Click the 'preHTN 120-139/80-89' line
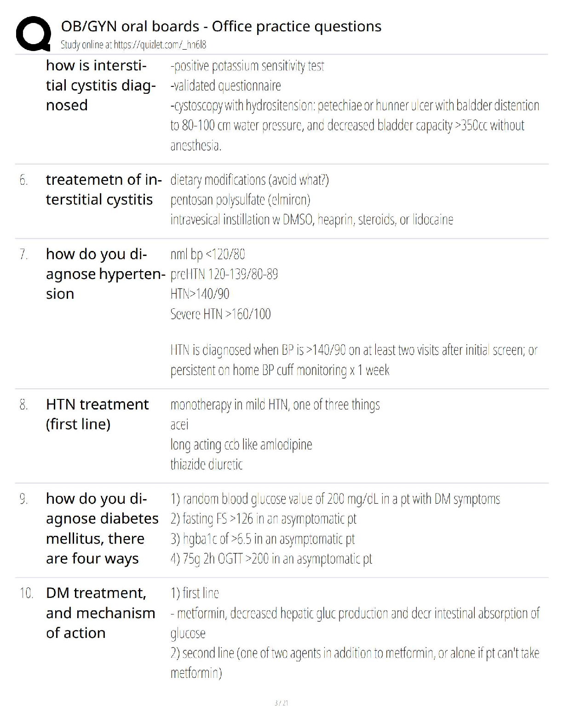This screenshot has height=728, width=563. click(224, 274)
